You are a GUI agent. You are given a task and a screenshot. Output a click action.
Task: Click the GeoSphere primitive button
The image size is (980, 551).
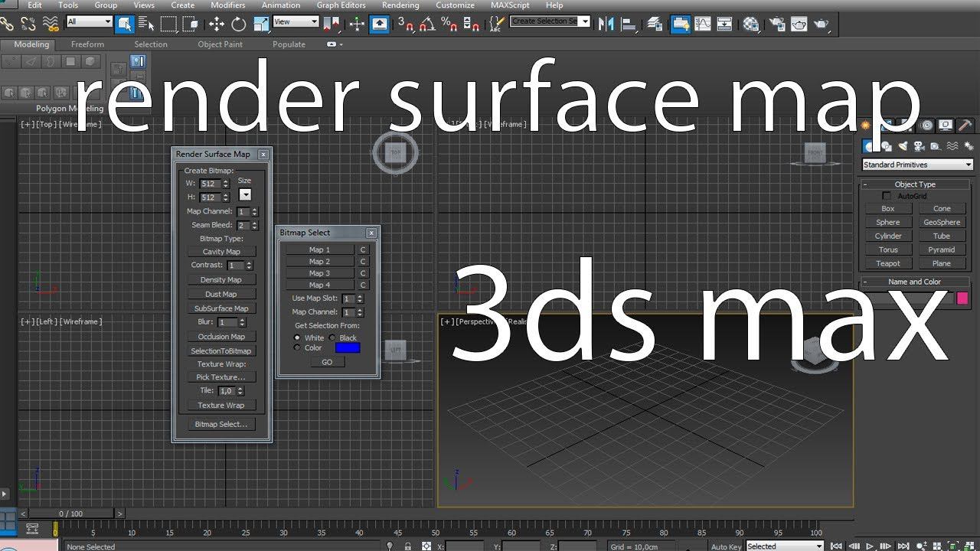(942, 222)
